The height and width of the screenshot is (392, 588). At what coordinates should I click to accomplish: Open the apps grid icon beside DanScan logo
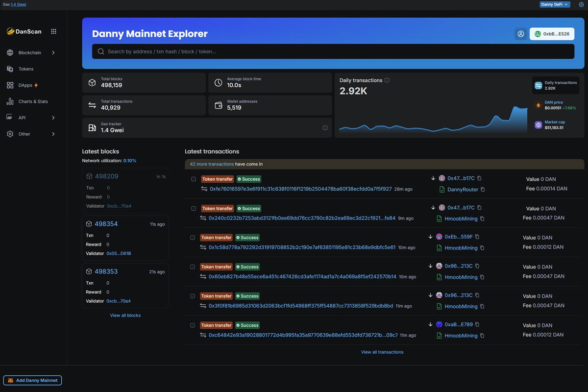coord(53,31)
